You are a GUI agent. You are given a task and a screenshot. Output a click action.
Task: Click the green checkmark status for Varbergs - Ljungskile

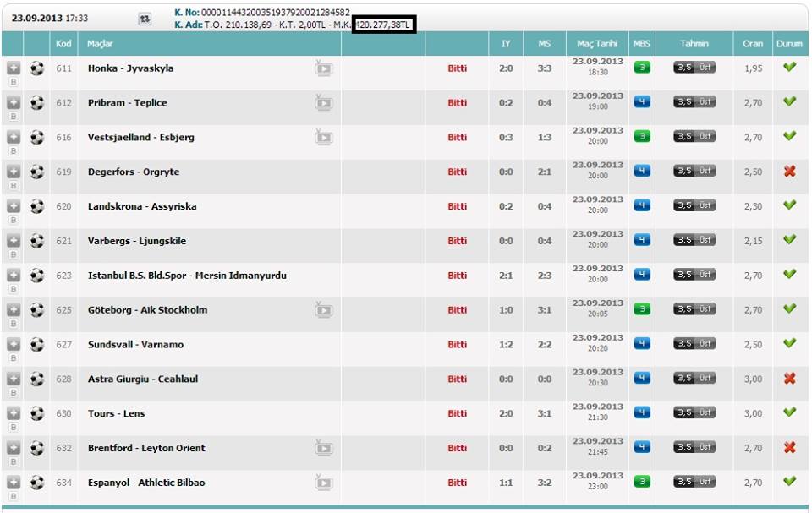[x=789, y=240]
